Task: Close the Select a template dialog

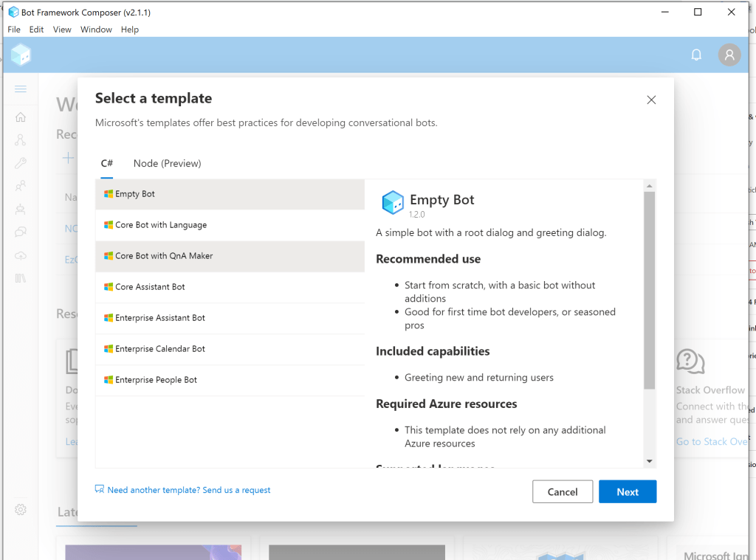Action: [651, 100]
